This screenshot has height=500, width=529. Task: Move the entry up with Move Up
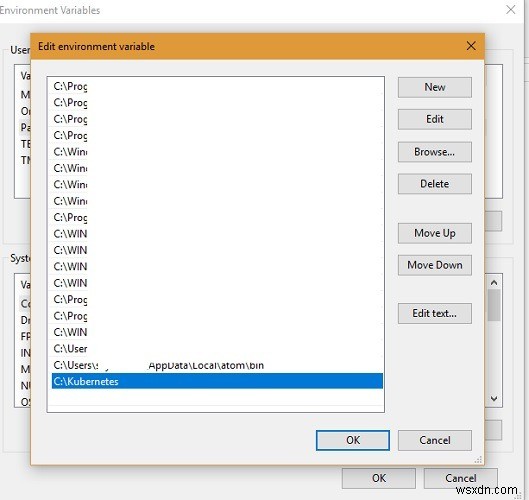pyautogui.click(x=435, y=233)
